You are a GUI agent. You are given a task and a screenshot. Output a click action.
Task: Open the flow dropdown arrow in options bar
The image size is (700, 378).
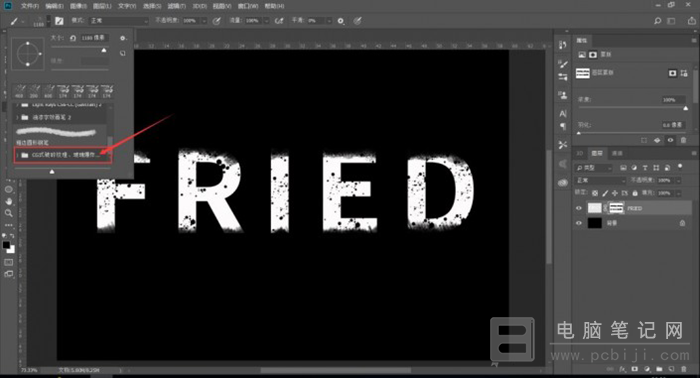click(267, 21)
